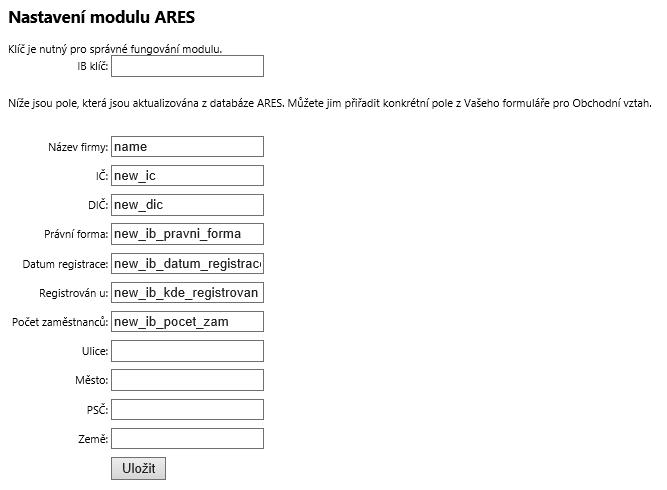The width and height of the screenshot is (667, 490).
Task: Click the empty Město input field
Action: (x=188, y=380)
